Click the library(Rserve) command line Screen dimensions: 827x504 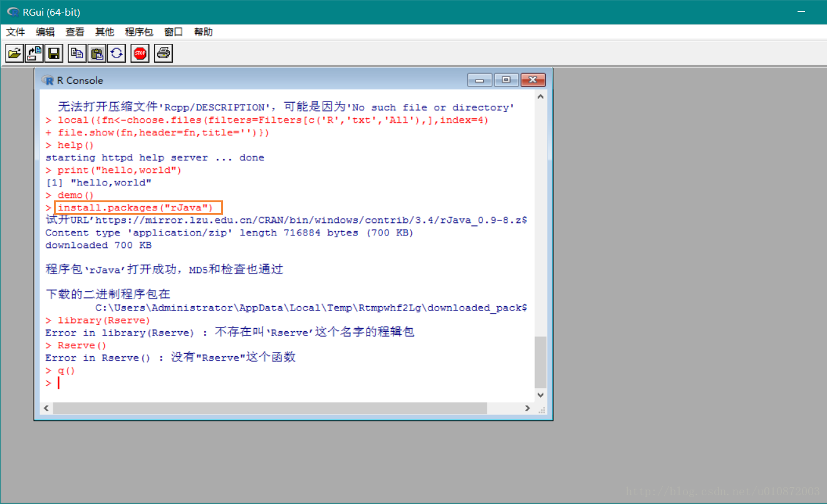click(98, 320)
